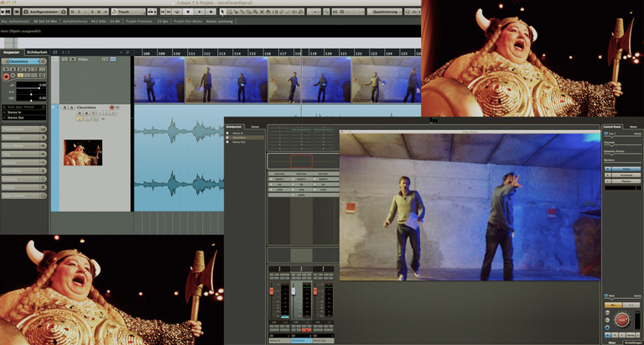This screenshot has height=345, width=644.
Task: Switch to the left Sichtbarkeit tab
Action: (37, 52)
